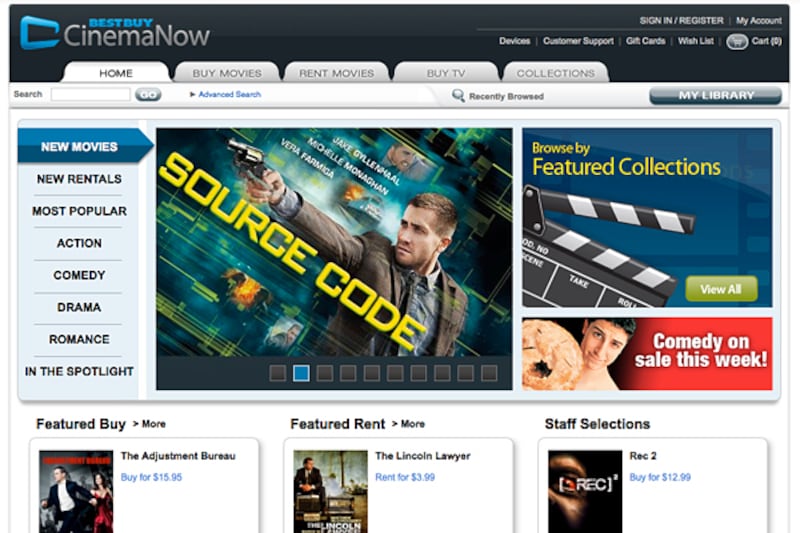Open the Collections tab
800x533 pixels.
pyautogui.click(x=556, y=72)
